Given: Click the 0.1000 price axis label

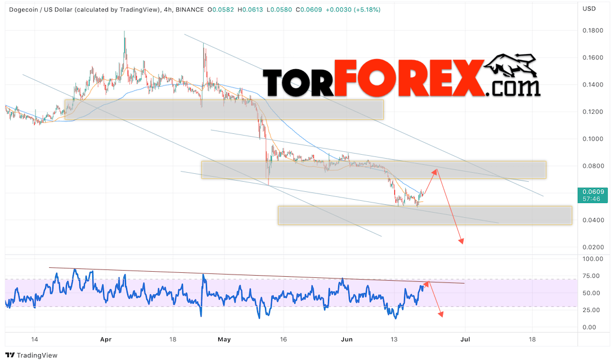Looking at the screenshot, I should (592, 139).
